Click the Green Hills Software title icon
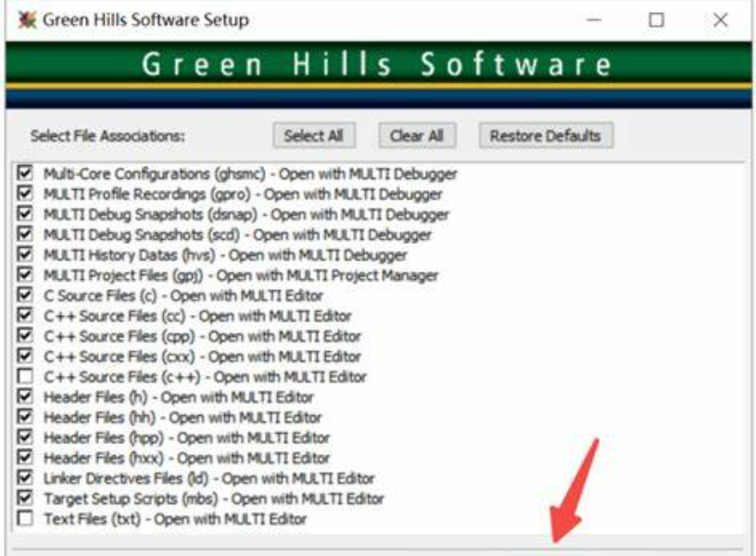 (27, 19)
